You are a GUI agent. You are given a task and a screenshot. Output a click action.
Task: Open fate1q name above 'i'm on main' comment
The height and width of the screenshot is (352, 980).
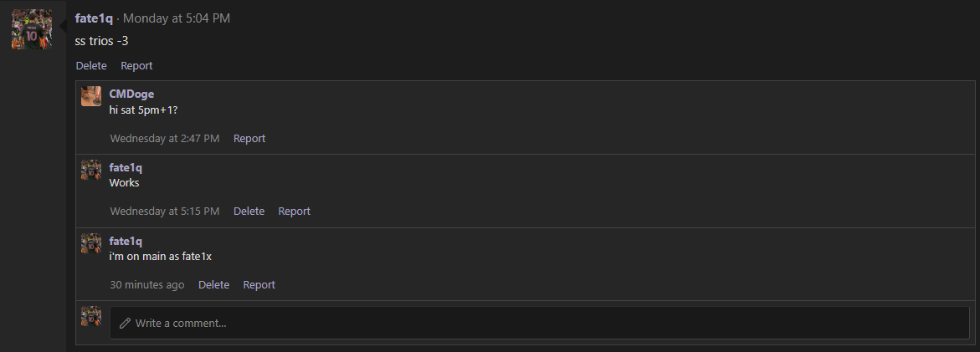coord(126,241)
